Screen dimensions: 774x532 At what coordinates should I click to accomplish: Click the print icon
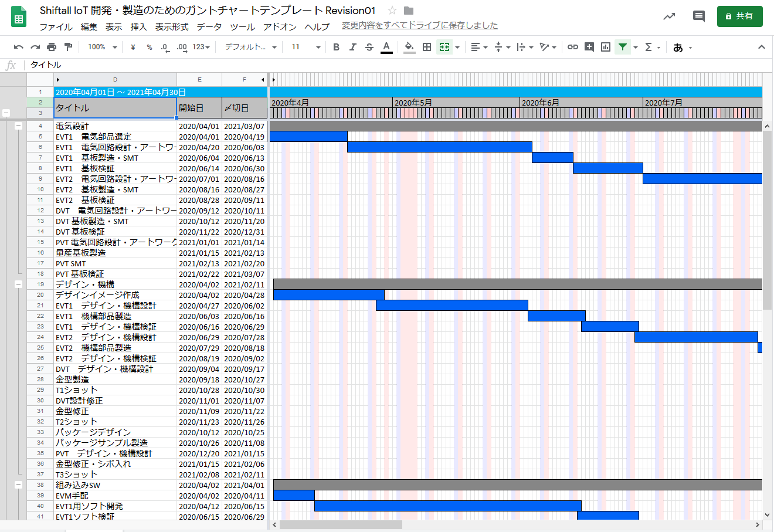52,47
